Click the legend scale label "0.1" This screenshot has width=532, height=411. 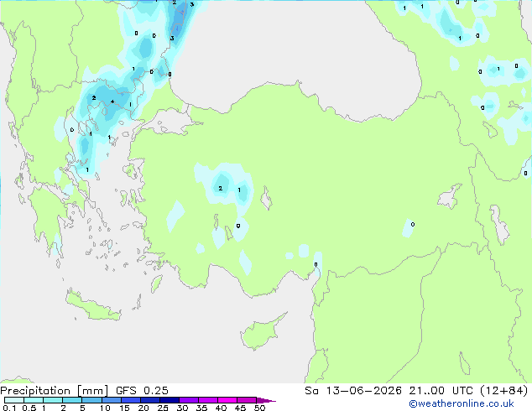tap(9, 408)
